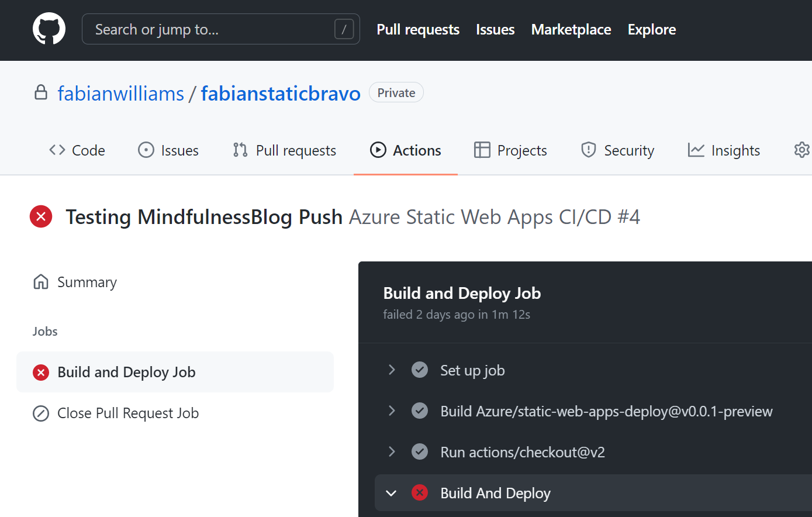Click the failed run status icon beside title

click(41, 216)
